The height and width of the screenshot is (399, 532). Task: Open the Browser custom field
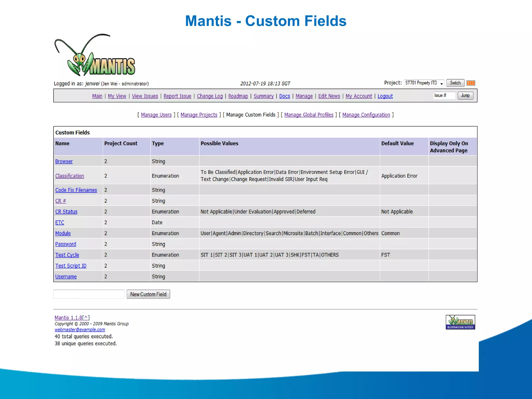(x=64, y=161)
